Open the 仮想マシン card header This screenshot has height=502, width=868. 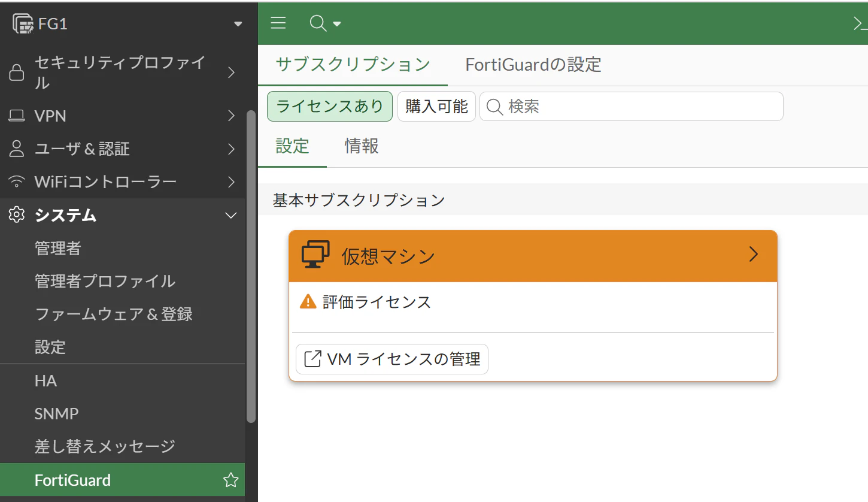pos(533,256)
